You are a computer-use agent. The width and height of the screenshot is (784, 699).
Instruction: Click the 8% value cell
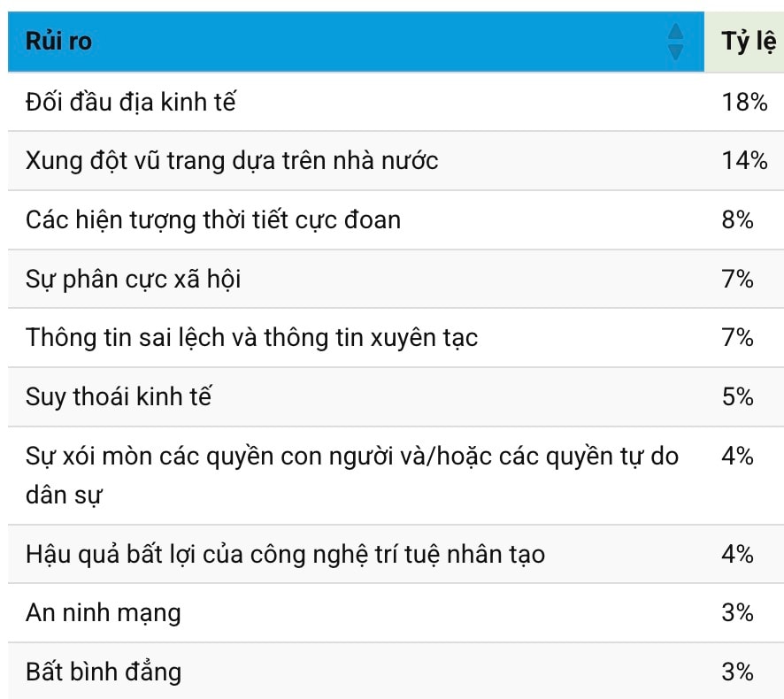point(738,219)
